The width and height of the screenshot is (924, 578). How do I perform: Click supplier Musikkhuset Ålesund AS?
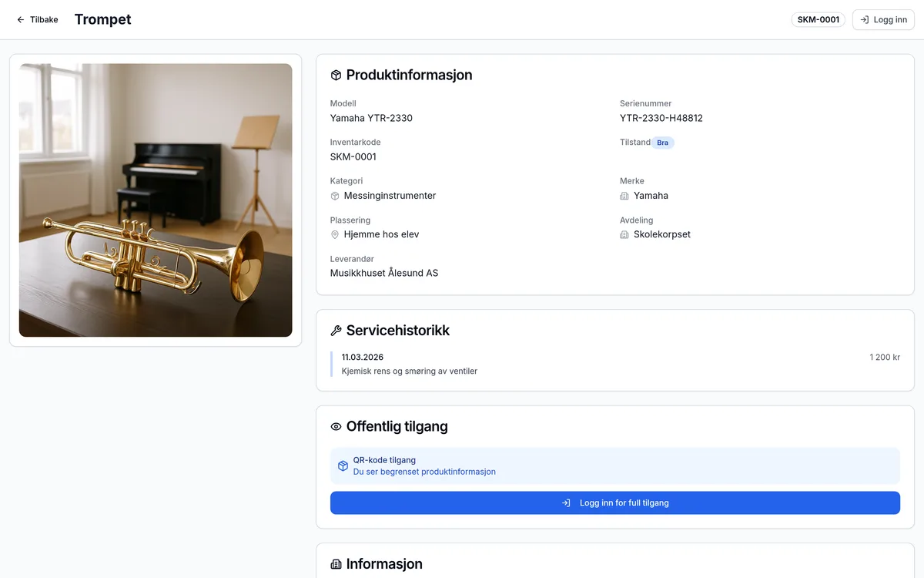click(384, 273)
